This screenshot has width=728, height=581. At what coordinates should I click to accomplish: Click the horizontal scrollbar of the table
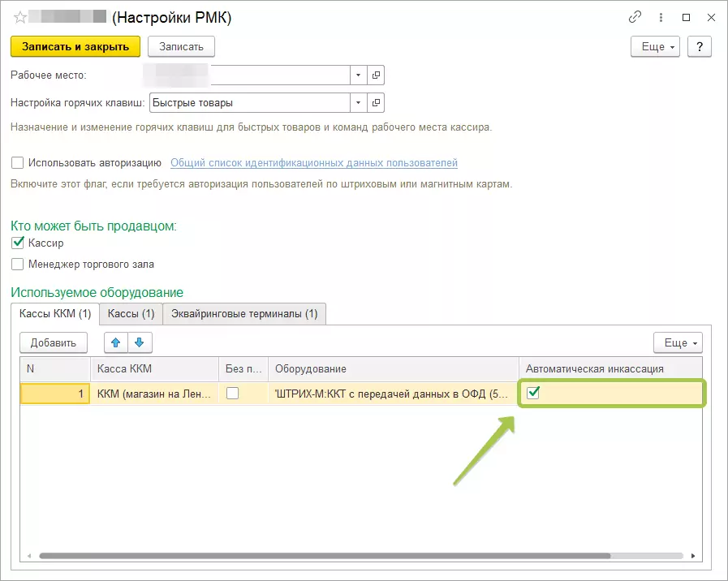325,556
